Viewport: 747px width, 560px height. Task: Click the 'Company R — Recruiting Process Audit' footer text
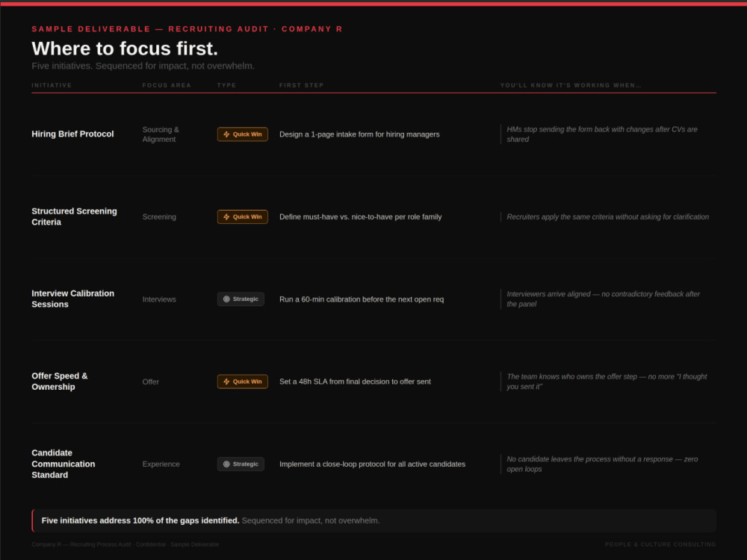pyautogui.click(x=125, y=544)
